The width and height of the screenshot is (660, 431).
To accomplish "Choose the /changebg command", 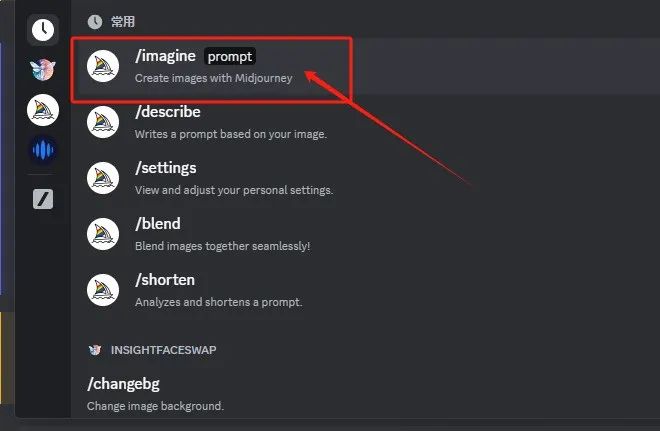I will 365,394.
